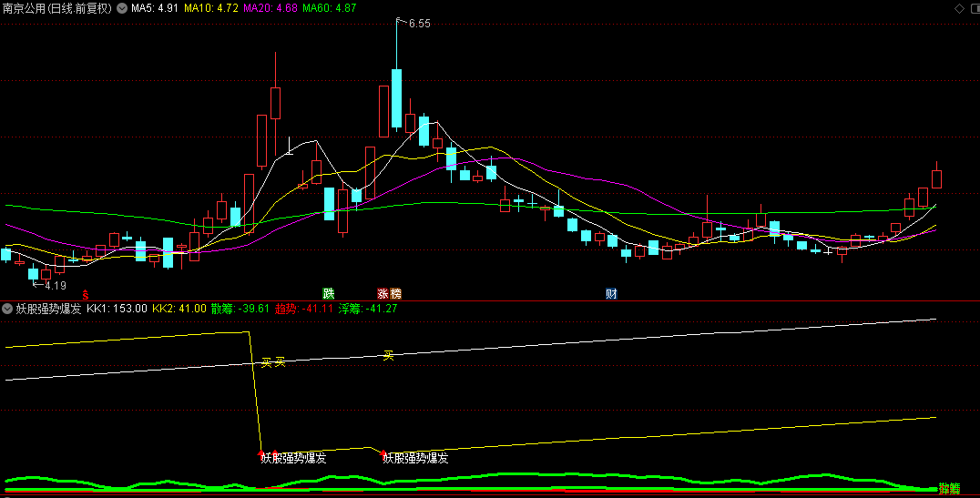Click the MA60: 4.87 label
Viewport: 980px width, 498px height.
tap(330, 8)
